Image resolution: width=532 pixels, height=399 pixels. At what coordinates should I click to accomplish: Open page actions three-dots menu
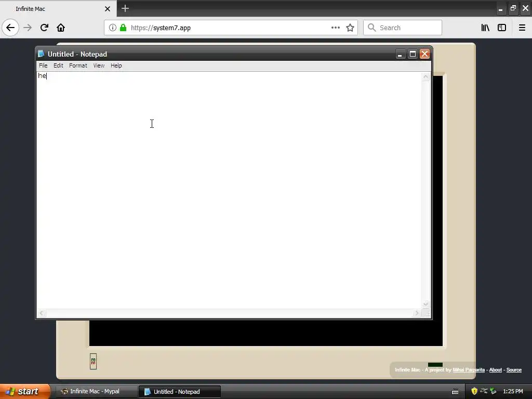click(x=335, y=28)
